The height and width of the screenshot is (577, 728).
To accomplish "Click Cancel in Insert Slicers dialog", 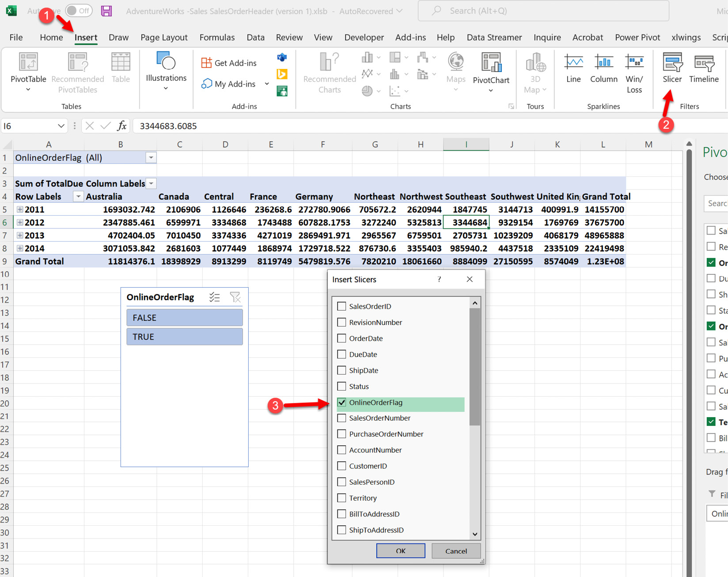I will click(456, 551).
